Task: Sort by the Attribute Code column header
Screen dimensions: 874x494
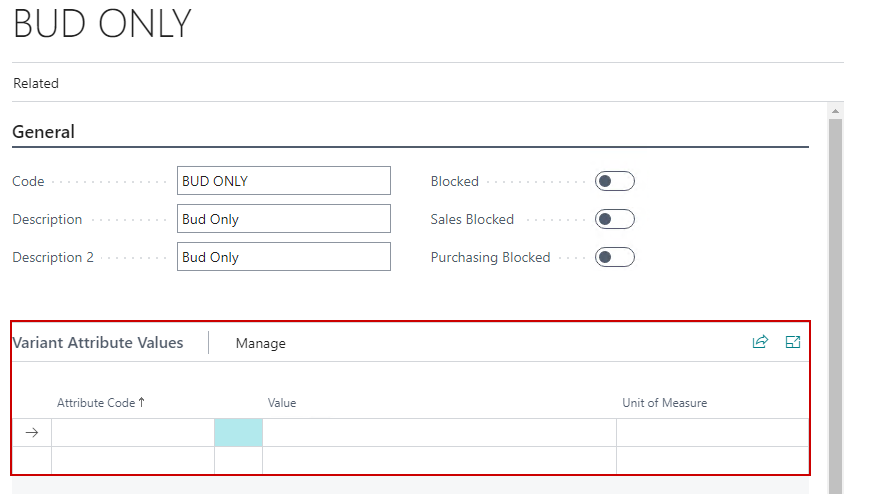Action: [100, 403]
